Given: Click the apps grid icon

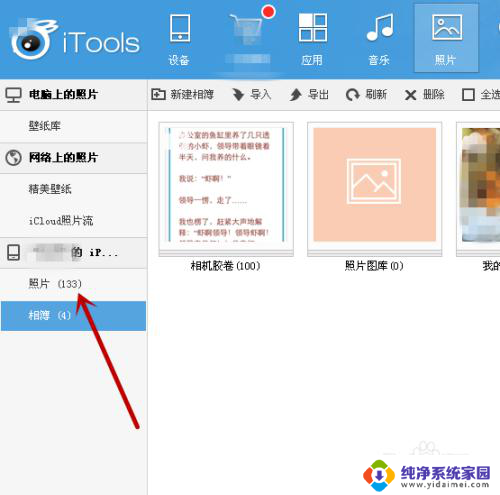Looking at the screenshot, I should [313, 27].
